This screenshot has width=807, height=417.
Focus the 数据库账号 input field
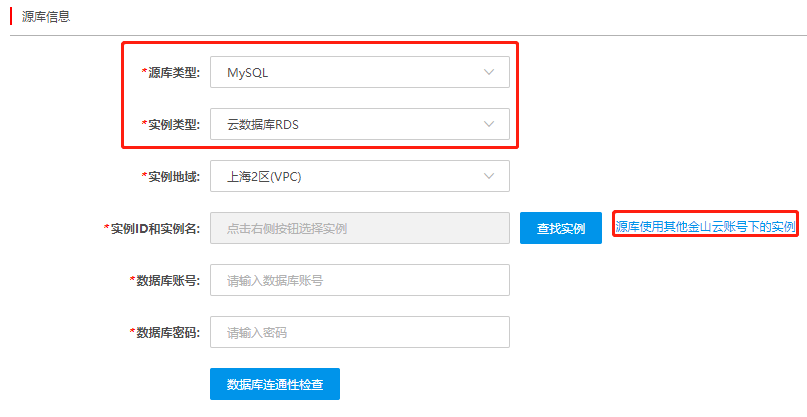[360, 280]
